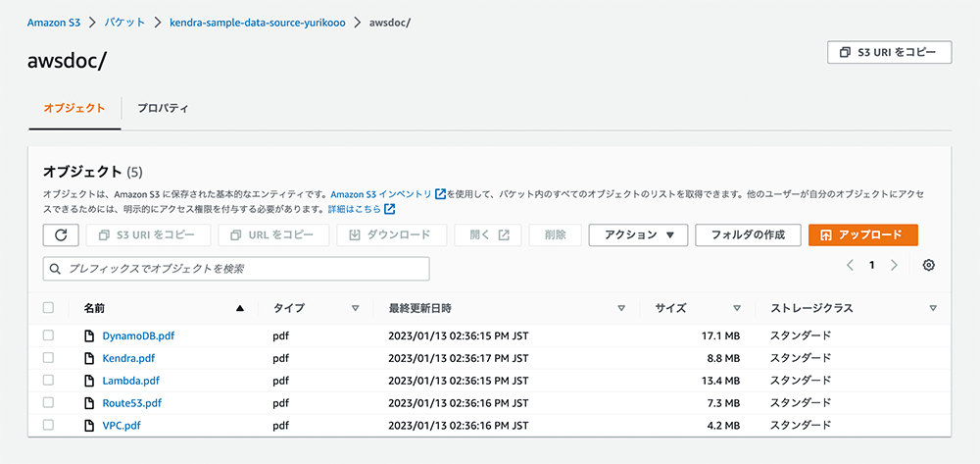Click the file icon beside VPC.pdf
Screen dimensions: 980x464
click(89, 425)
